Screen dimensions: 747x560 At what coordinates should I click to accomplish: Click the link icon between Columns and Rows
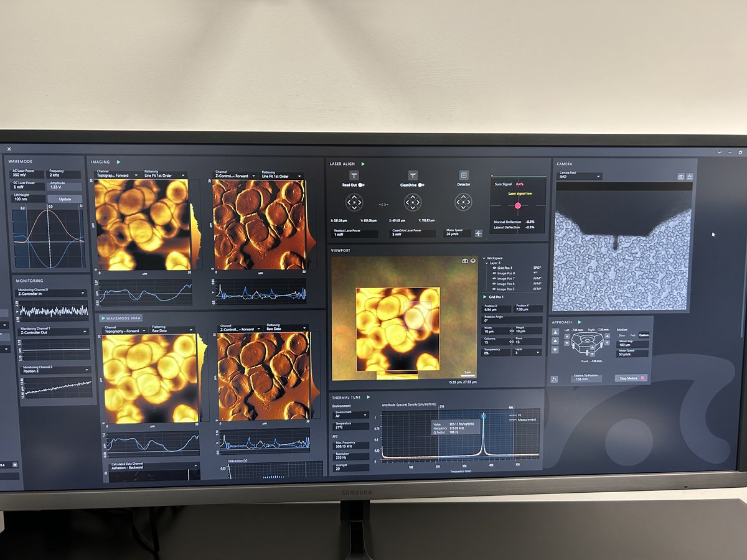(512, 342)
